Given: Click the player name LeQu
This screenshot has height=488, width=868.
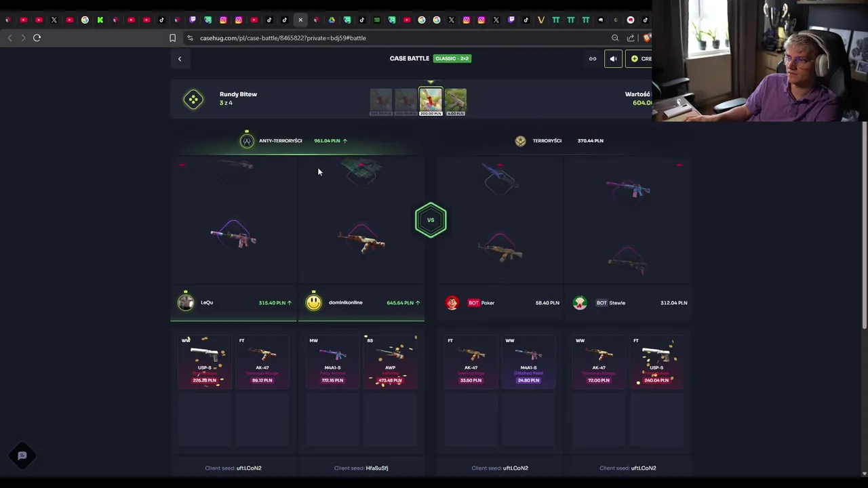Looking at the screenshot, I should [x=207, y=303].
